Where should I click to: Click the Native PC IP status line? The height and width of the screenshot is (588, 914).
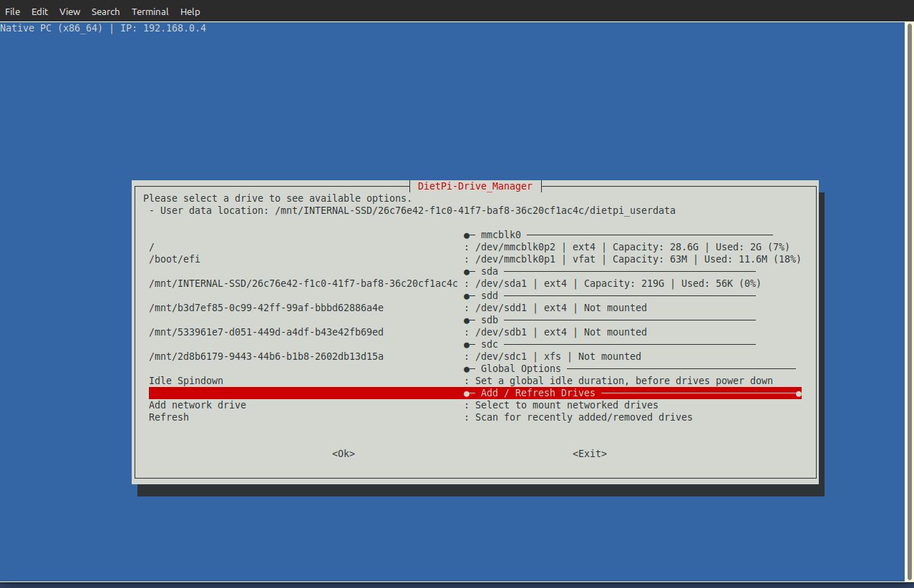coord(103,28)
